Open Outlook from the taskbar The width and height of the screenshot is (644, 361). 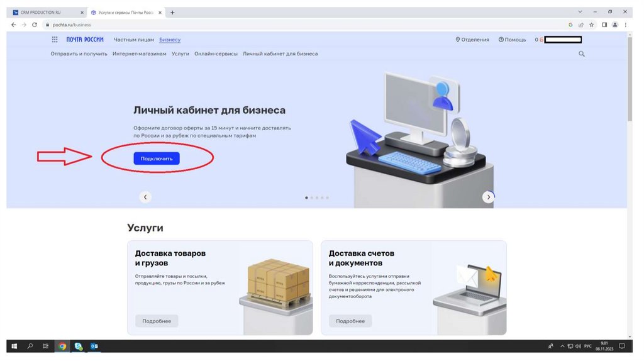tap(94, 346)
